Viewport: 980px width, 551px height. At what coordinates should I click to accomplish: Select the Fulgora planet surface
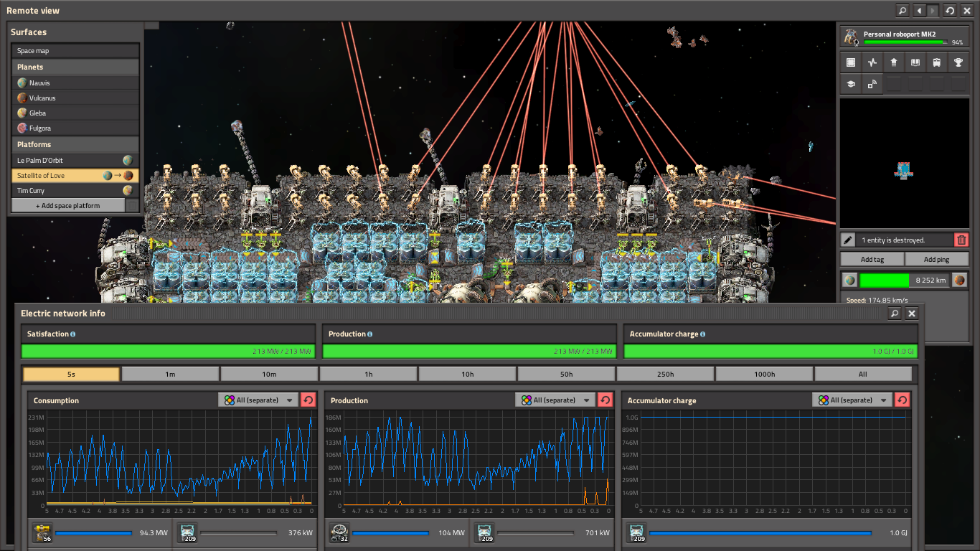pyautogui.click(x=75, y=128)
